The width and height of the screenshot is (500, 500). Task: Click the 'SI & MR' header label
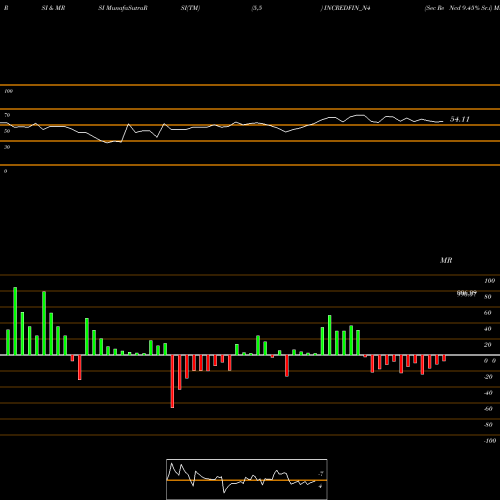[53, 8]
